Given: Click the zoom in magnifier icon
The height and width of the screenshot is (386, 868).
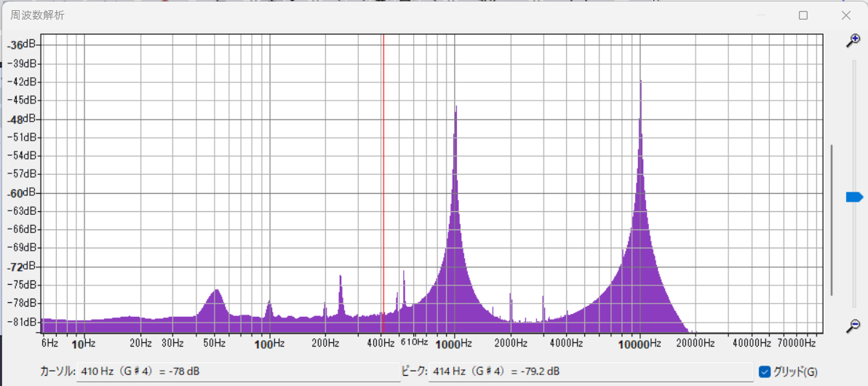Looking at the screenshot, I should tap(853, 41).
